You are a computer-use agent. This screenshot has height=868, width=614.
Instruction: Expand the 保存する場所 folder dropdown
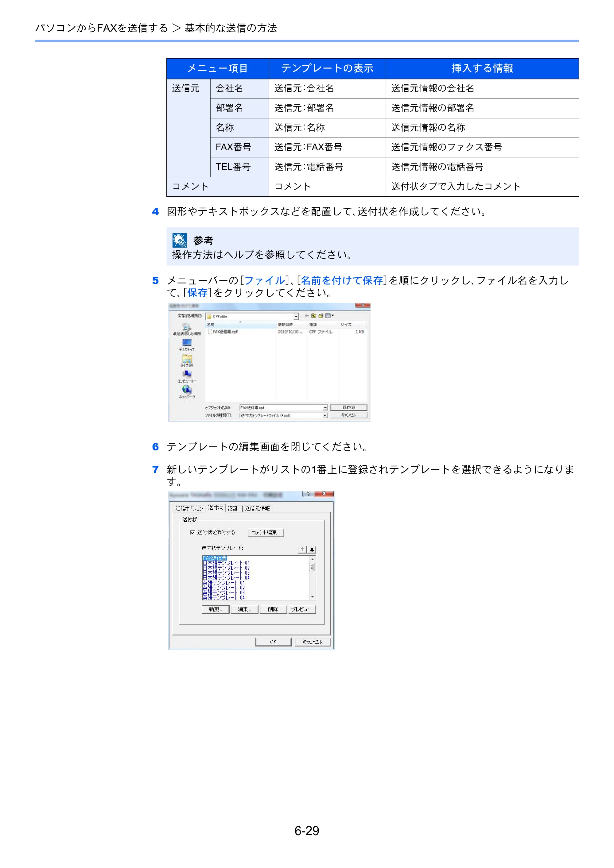click(296, 316)
